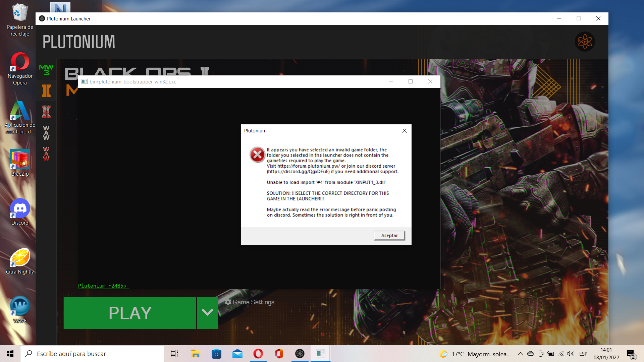The width and height of the screenshot is (644, 362).
Task: Show hidden system tray icons
Action: (521, 354)
